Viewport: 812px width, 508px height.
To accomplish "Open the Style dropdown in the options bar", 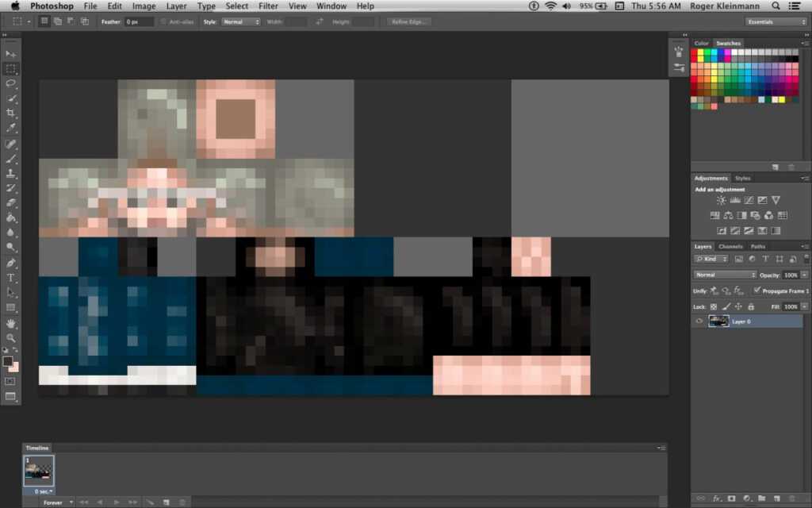I will click(242, 21).
